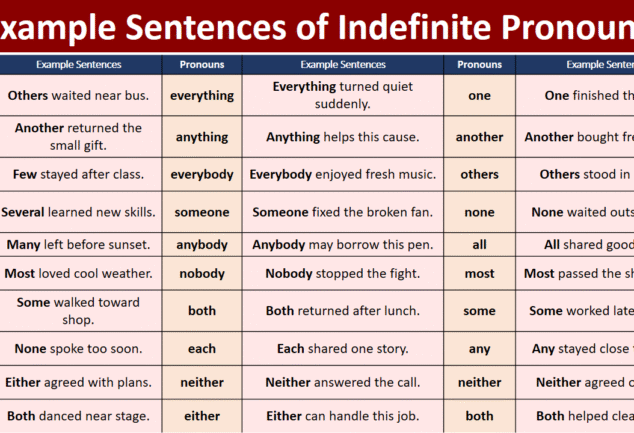Click the 'everything' pronoun cell

202,95
